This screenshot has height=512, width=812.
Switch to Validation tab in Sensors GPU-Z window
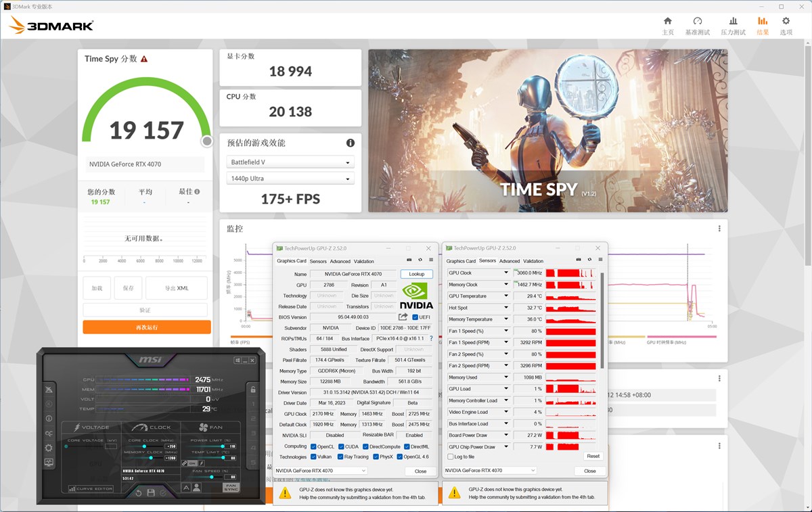point(533,261)
